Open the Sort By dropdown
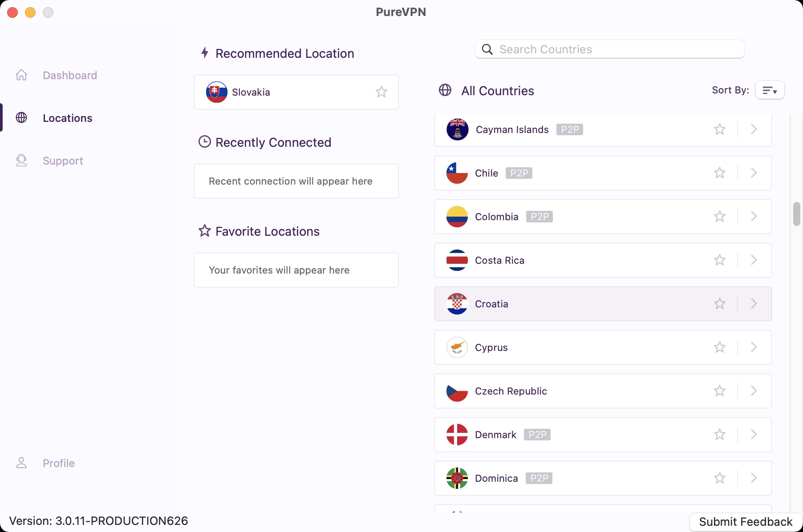The height and width of the screenshot is (532, 803). [770, 90]
